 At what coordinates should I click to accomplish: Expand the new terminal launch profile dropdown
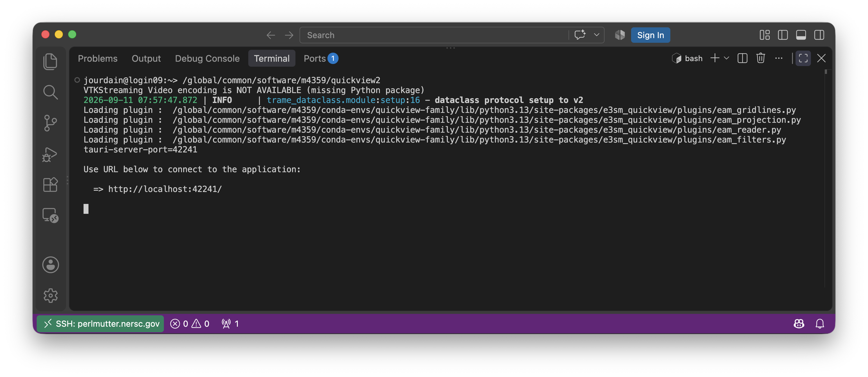pyautogui.click(x=727, y=58)
